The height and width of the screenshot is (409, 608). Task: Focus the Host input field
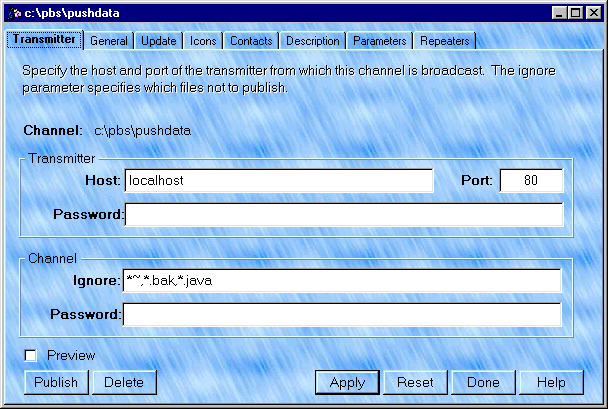point(278,181)
